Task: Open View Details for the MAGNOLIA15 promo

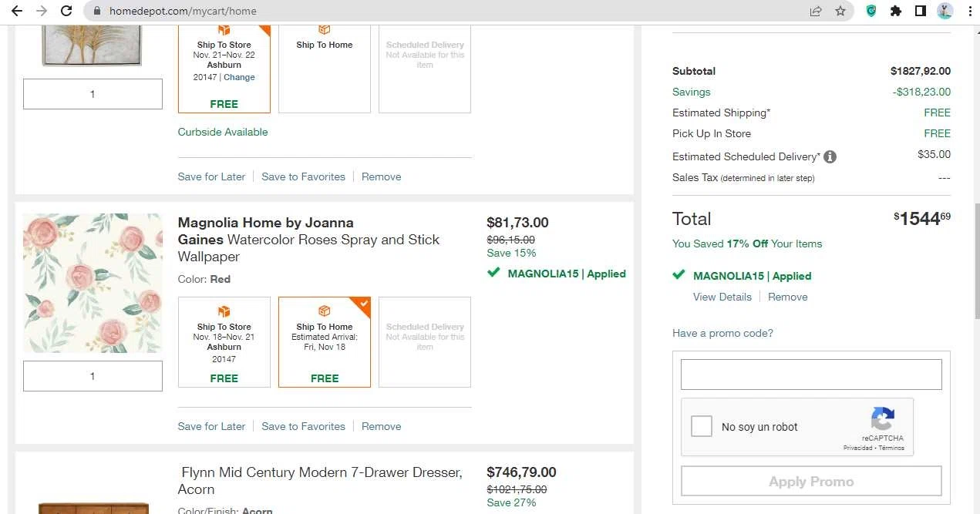Action: coord(722,297)
